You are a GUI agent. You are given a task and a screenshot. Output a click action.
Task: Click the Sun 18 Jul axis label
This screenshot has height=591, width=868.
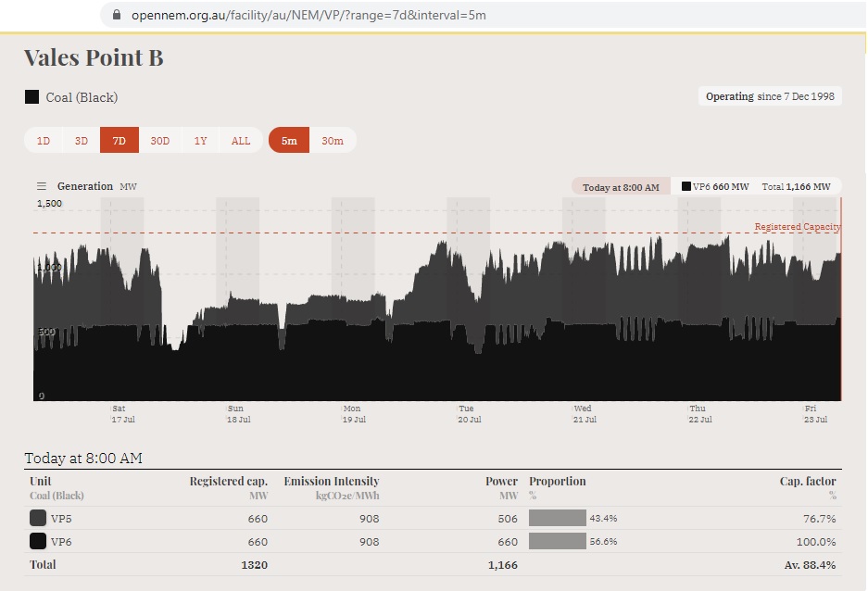(239, 414)
